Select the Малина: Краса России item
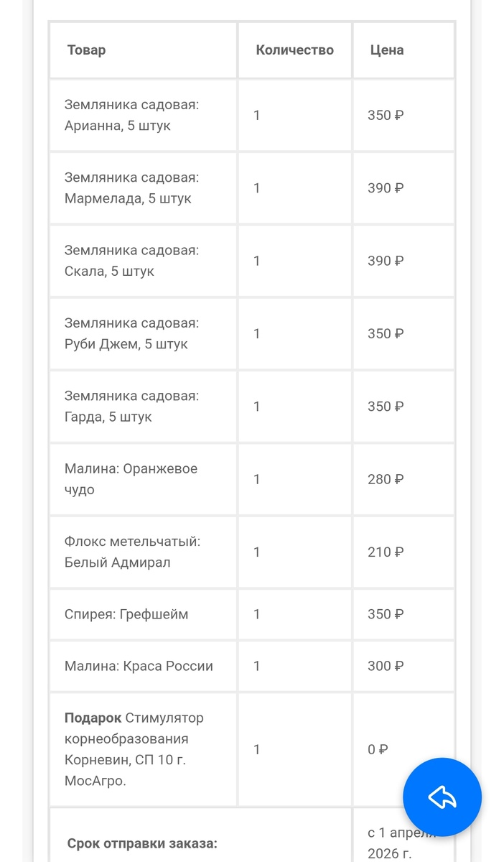Screen dimensions: 504x862 point(139,666)
